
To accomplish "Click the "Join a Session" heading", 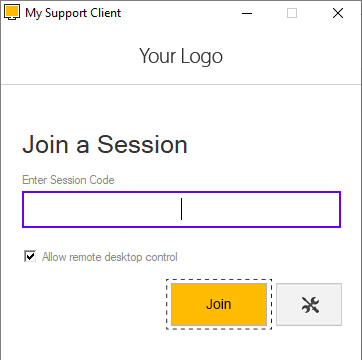I will coord(105,144).
